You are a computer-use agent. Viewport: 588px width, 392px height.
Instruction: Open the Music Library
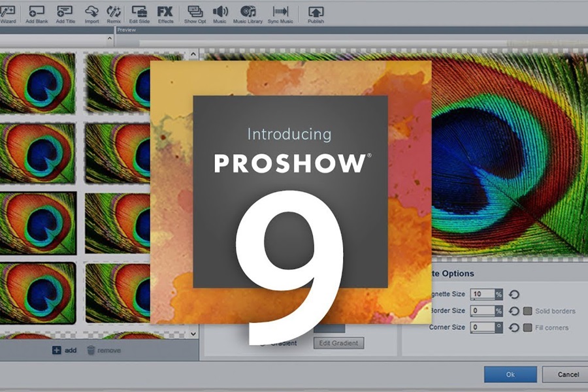(x=247, y=12)
